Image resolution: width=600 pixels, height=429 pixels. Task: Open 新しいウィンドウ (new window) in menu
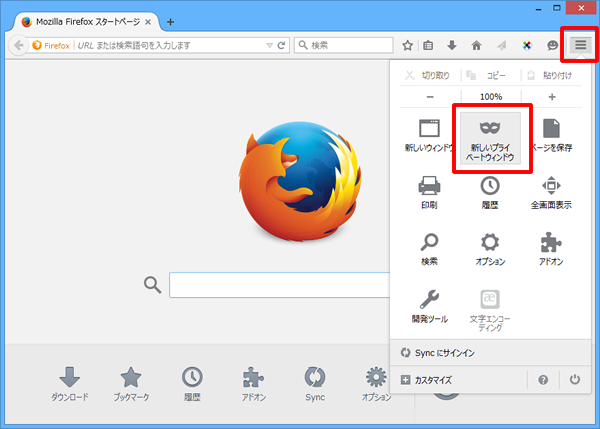point(429,136)
